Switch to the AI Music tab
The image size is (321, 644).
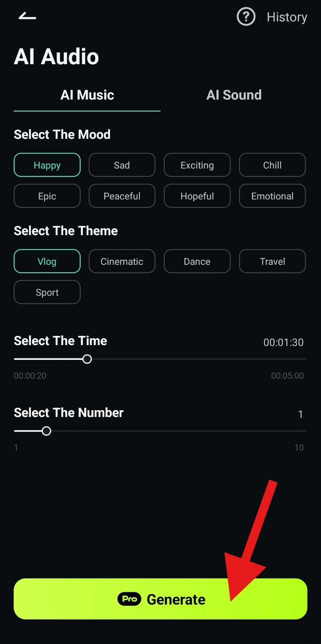click(x=87, y=95)
